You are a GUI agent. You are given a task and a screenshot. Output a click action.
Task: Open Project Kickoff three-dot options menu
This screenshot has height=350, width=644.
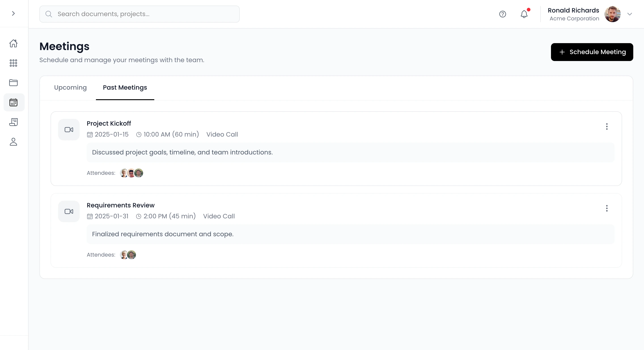[607, 127]
